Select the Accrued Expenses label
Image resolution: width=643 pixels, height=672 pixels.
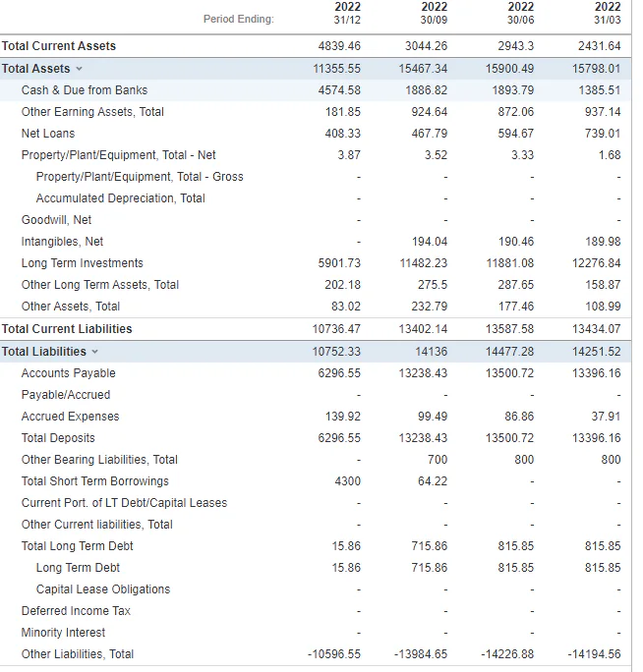point(71,417)
